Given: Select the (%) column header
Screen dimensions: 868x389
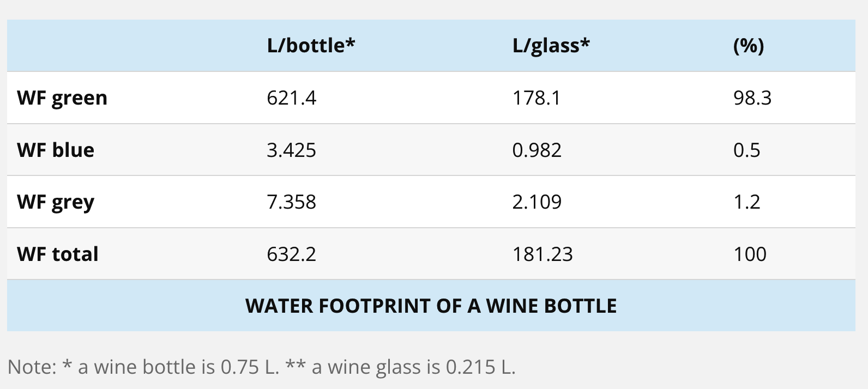Looking at the screenshot, I should (748, 46).
